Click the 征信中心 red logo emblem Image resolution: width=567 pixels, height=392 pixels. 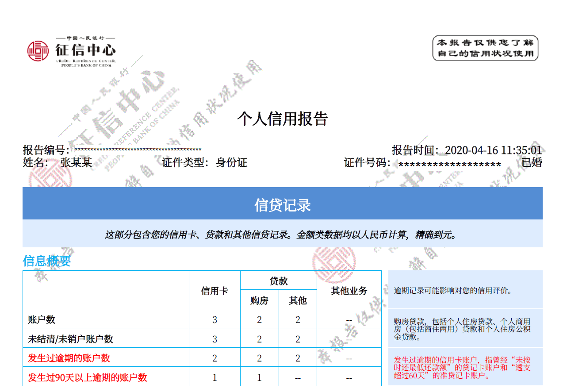click(38, 51)
